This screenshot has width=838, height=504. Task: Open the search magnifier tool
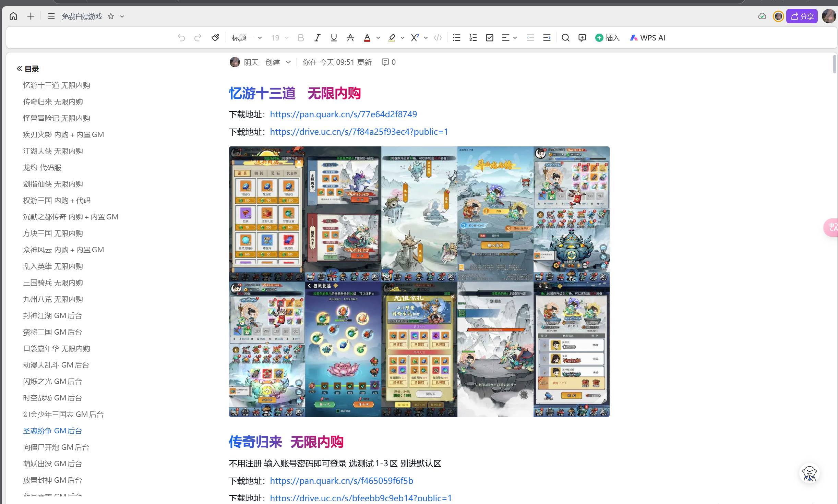[x=565, y=38]
